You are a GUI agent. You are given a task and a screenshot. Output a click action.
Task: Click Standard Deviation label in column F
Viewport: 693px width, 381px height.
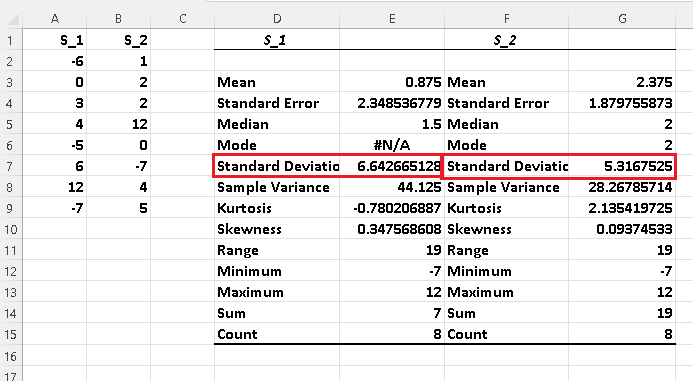tap(508, 167)
